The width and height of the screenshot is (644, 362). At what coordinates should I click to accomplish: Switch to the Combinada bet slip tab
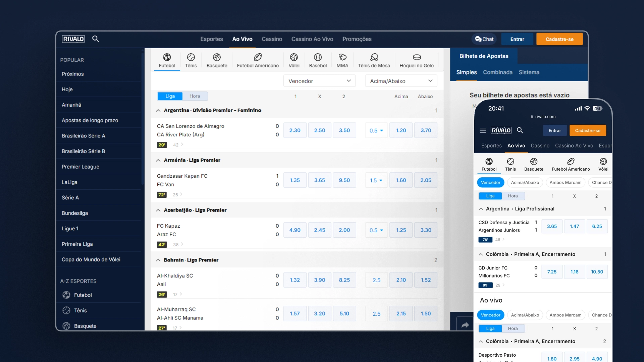click(497, 72)
